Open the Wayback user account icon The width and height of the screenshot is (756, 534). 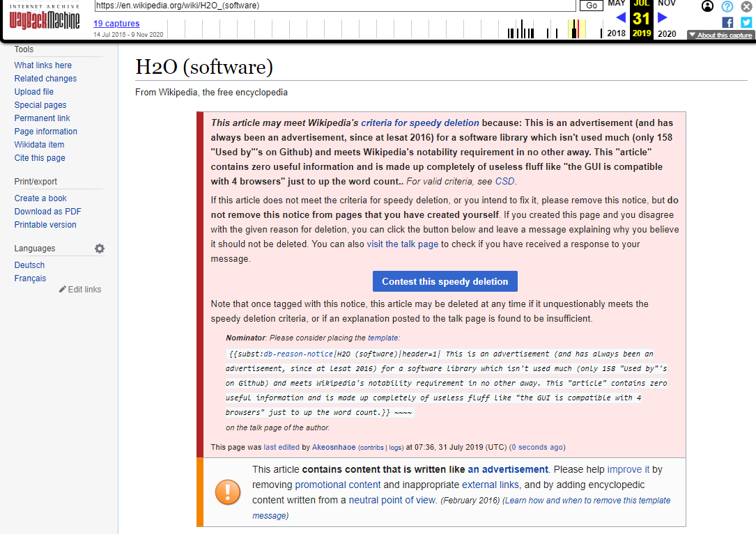(x=707, y=6)
